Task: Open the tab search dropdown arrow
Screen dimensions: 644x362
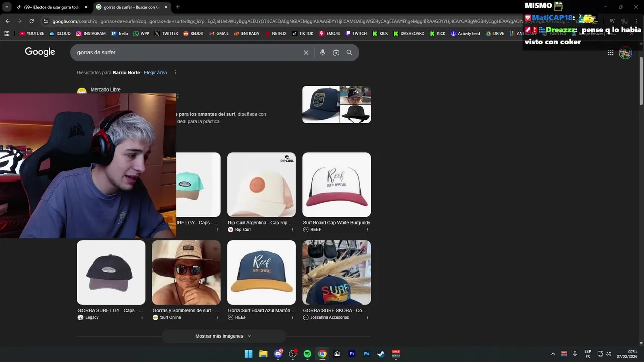Action: 7,7
